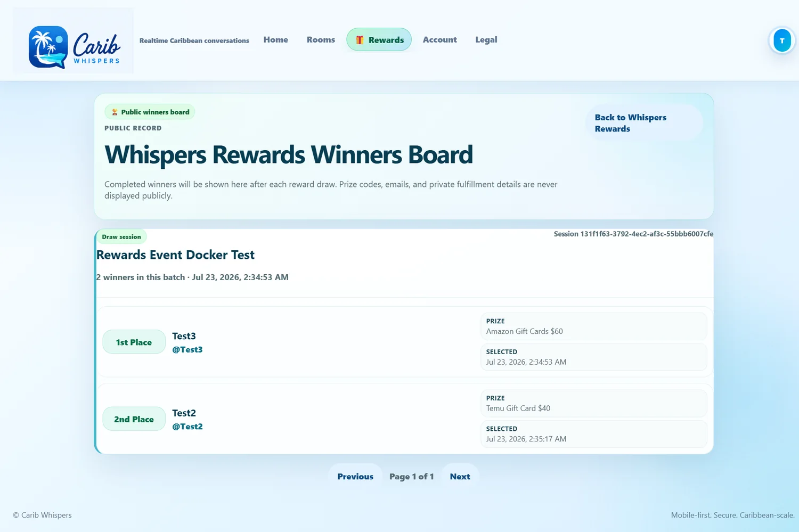Navigate to the Legal page

486,40
